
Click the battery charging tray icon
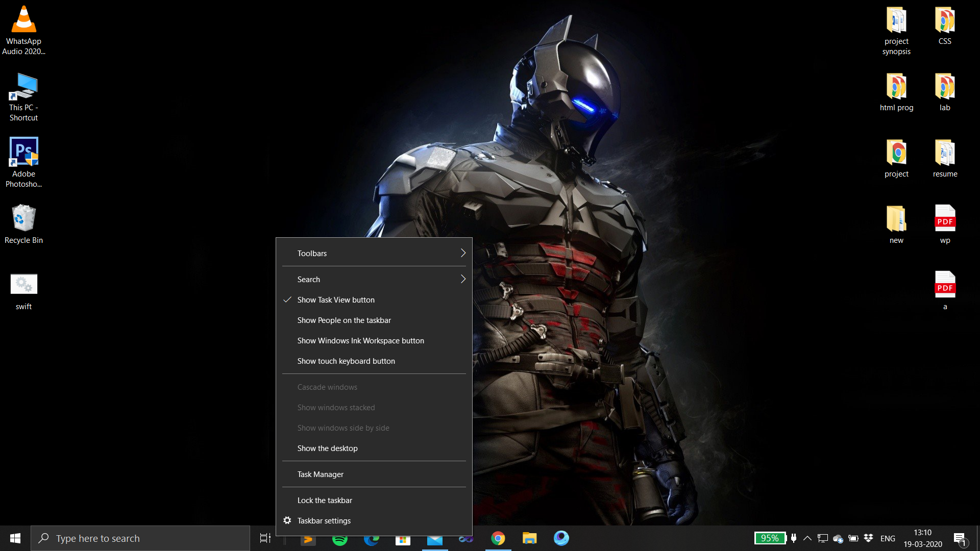coord(853,538)
